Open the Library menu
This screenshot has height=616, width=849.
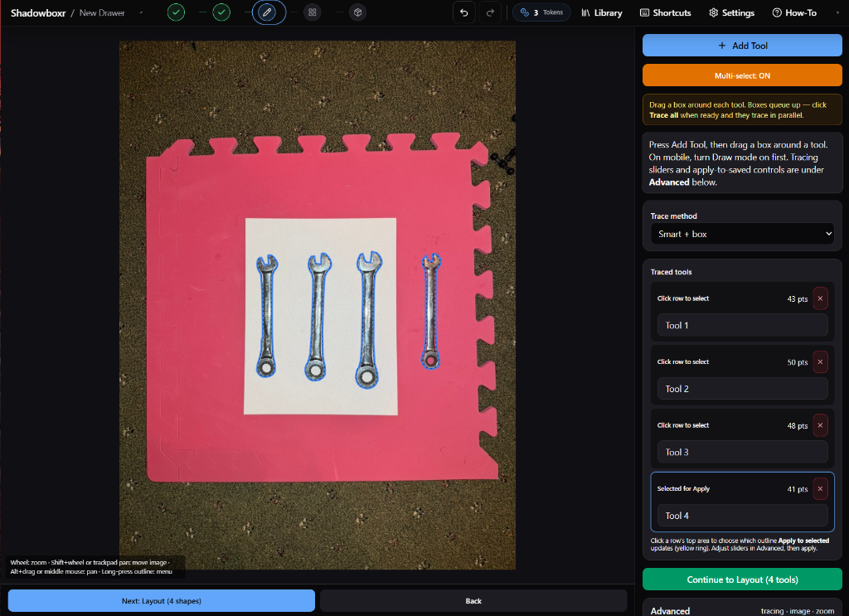602,12
